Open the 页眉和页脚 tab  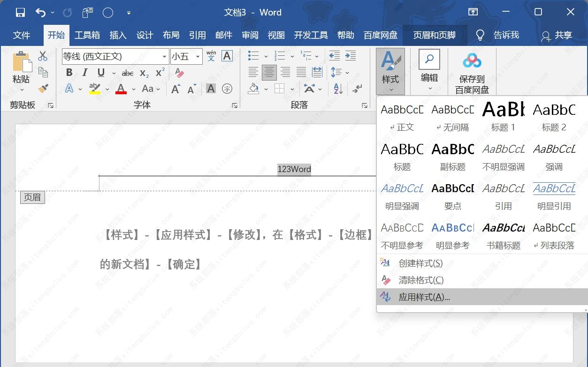point(435,35)
